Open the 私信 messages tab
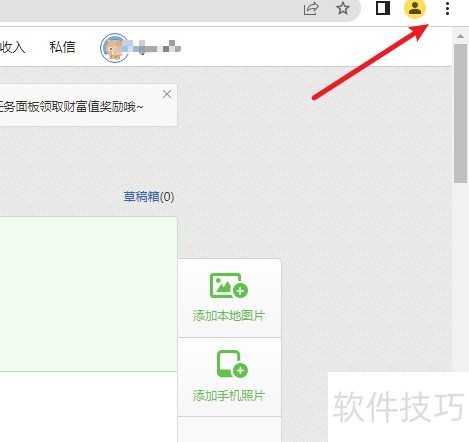The image size is (469, 442). coord(62,47)
